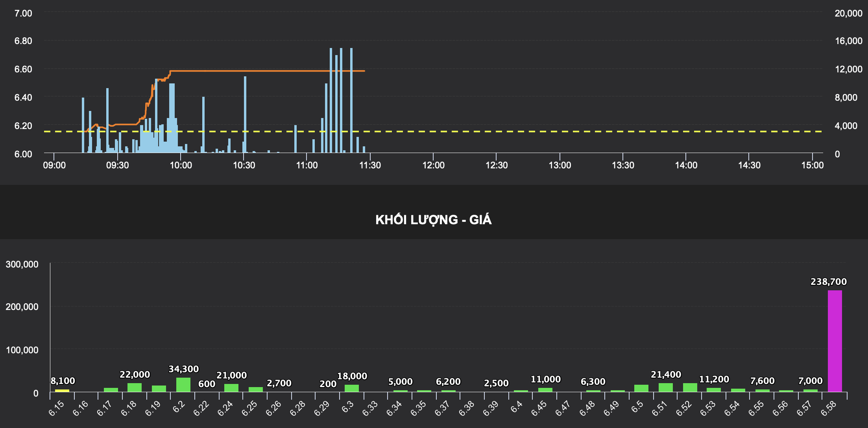
Task: Click the green 34,300 bar at 6.2
Action: pos(183,385)
